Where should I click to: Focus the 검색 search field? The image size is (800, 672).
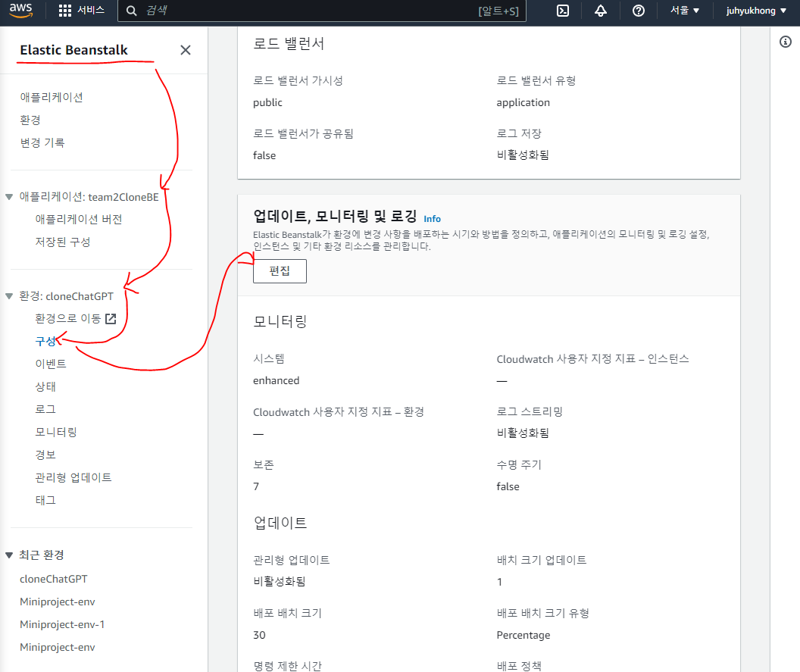click(321, 11)
